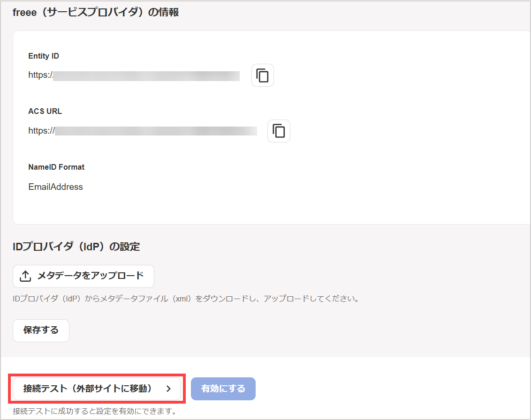
Task: Click the blue 有効にする button
Action: 223,389
